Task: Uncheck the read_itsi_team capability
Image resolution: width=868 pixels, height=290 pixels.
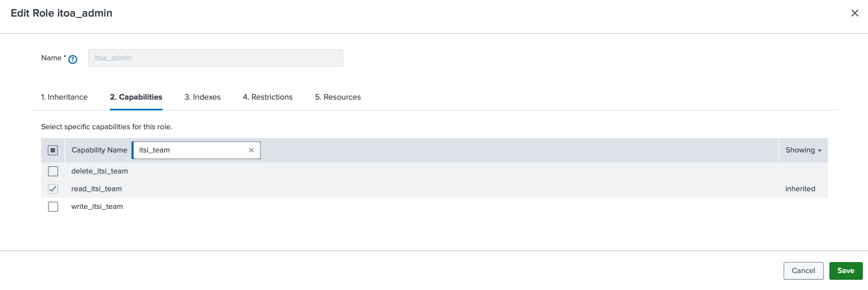Action: [x=53, y=189]
